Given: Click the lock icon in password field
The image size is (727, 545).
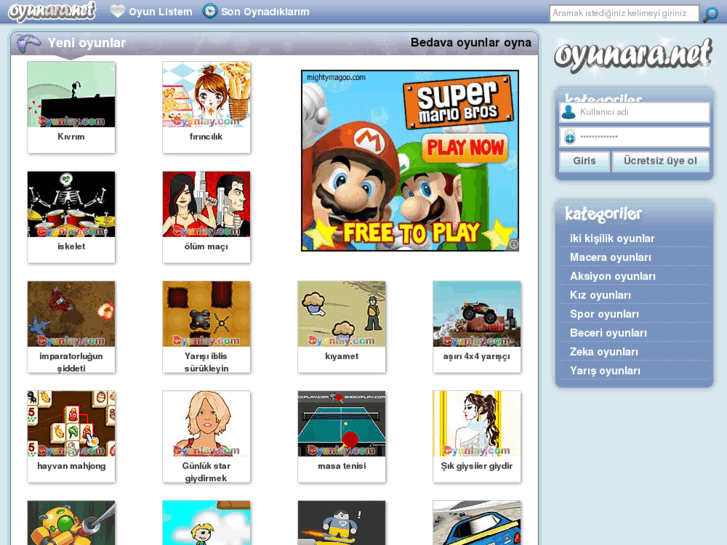Looking at the screenshot, I should pyautogui.click(x=569, y=137).
